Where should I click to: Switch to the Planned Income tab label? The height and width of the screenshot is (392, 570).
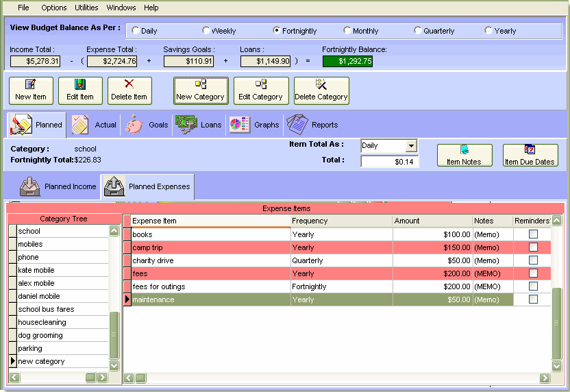coord(70,186)
